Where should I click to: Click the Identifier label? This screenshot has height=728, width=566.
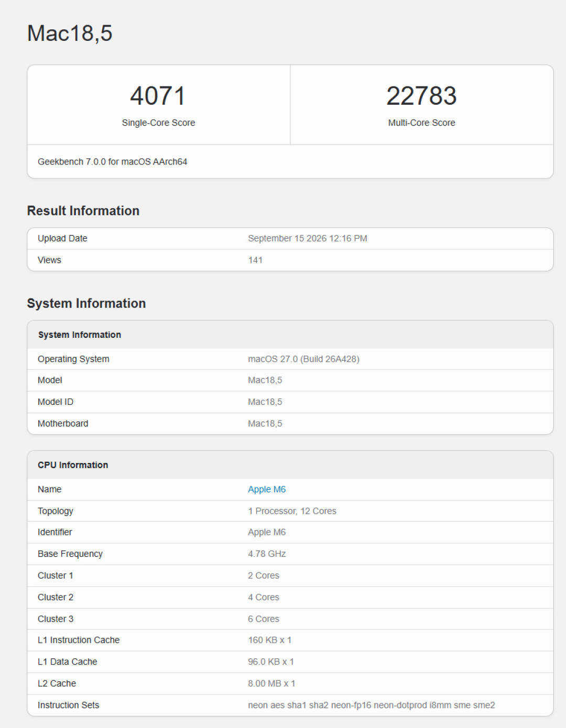[55, 532]
